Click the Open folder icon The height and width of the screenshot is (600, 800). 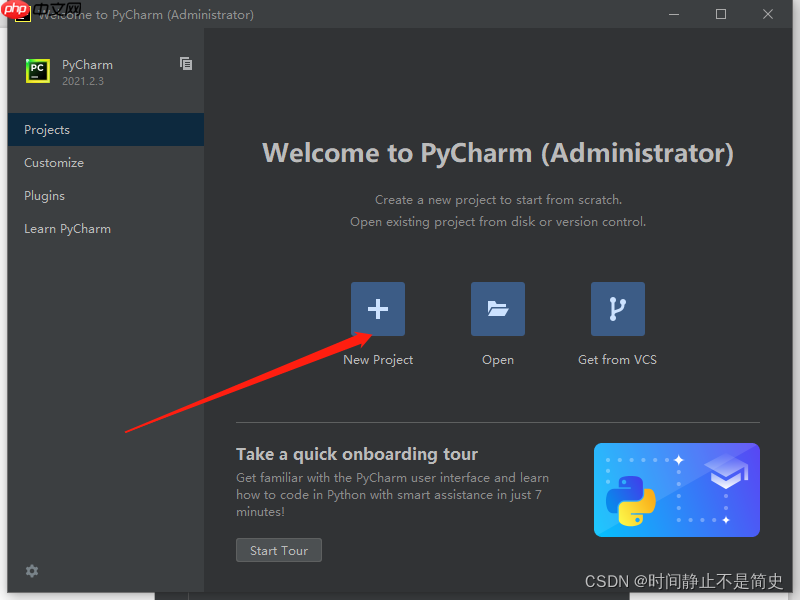497,309
